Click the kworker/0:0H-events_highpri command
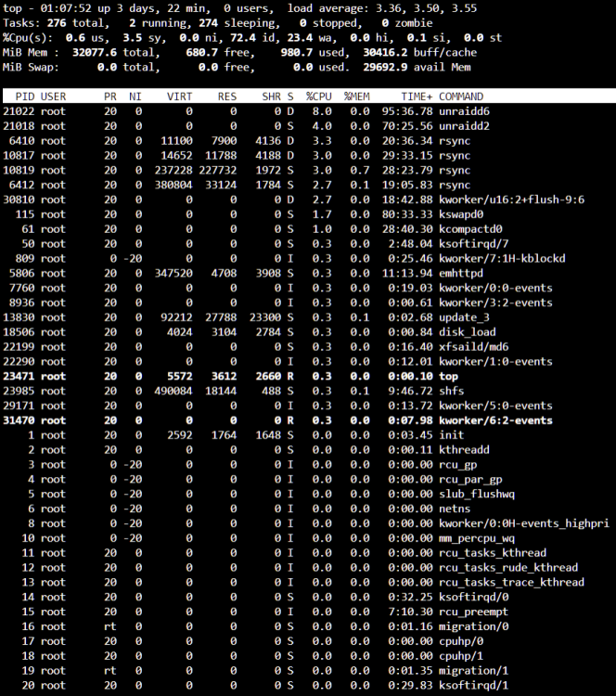Screen dimensions: 616x696 [524, 523]
